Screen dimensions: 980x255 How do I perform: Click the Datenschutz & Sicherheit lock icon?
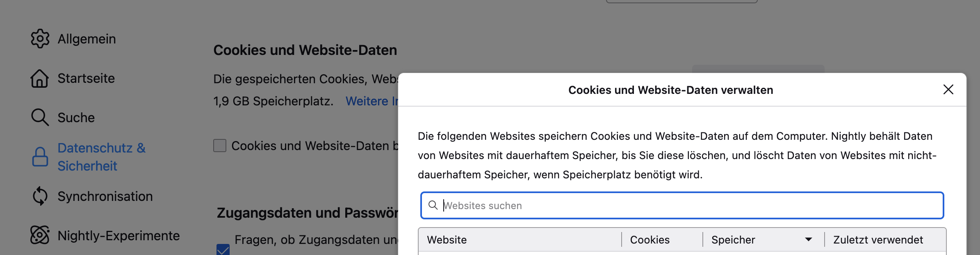click(x=40, y=157)
